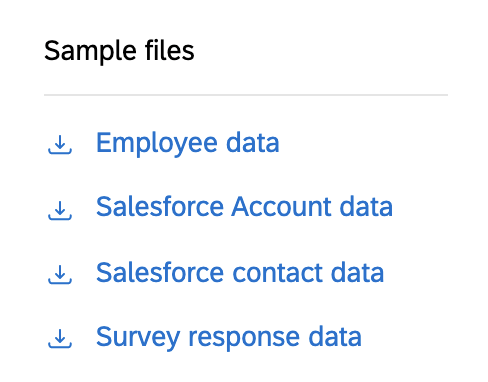Download the Employee data sample via its arrow icon
The height and width of the screenshot is (382, 488).
[60, 144]
